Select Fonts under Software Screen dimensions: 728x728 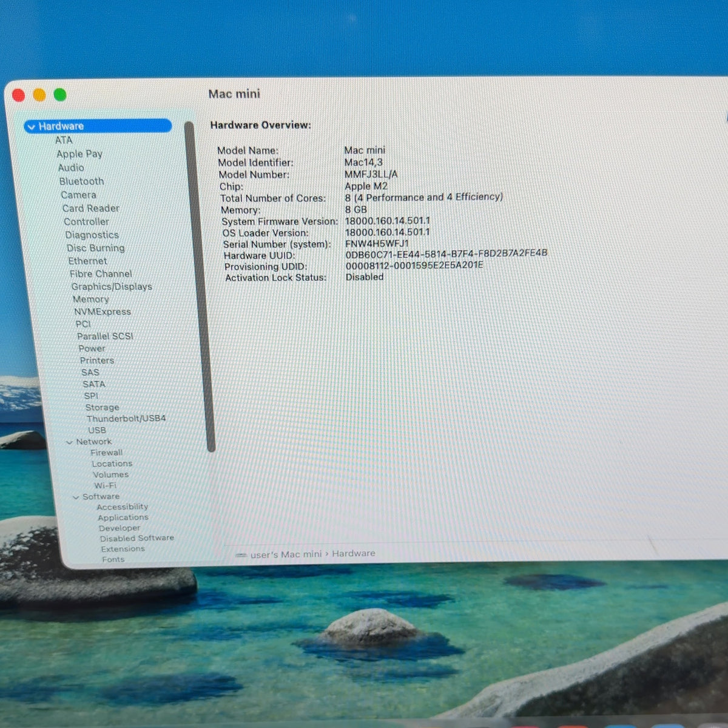pyautogui.click(x=113, y=559)
